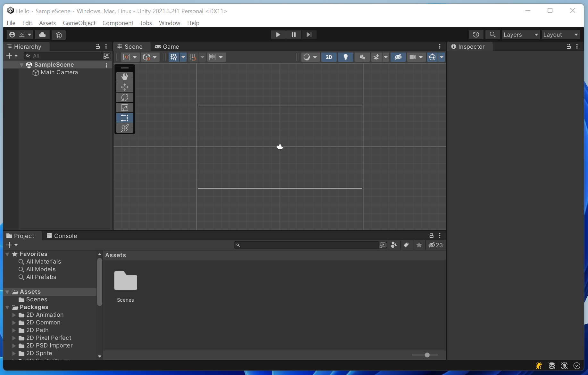Open tool handle rotation dropdown

pyautogui.click(x=150, y=57)
